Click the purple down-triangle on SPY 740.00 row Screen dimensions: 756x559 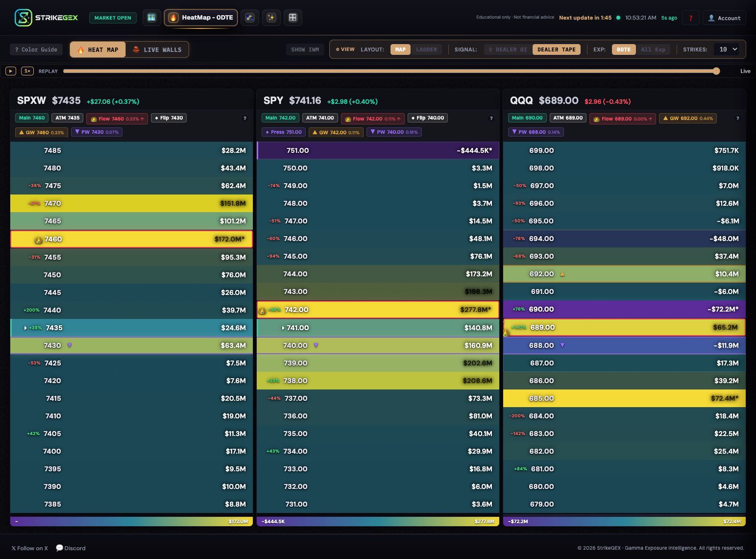pyautogui.click(x=316, y=345)
